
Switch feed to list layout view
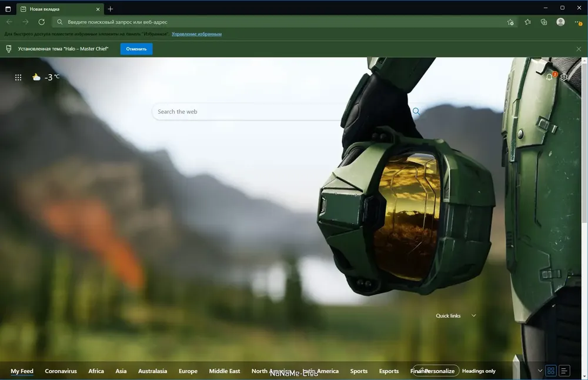pyautogui.click(x=564, y=371)
